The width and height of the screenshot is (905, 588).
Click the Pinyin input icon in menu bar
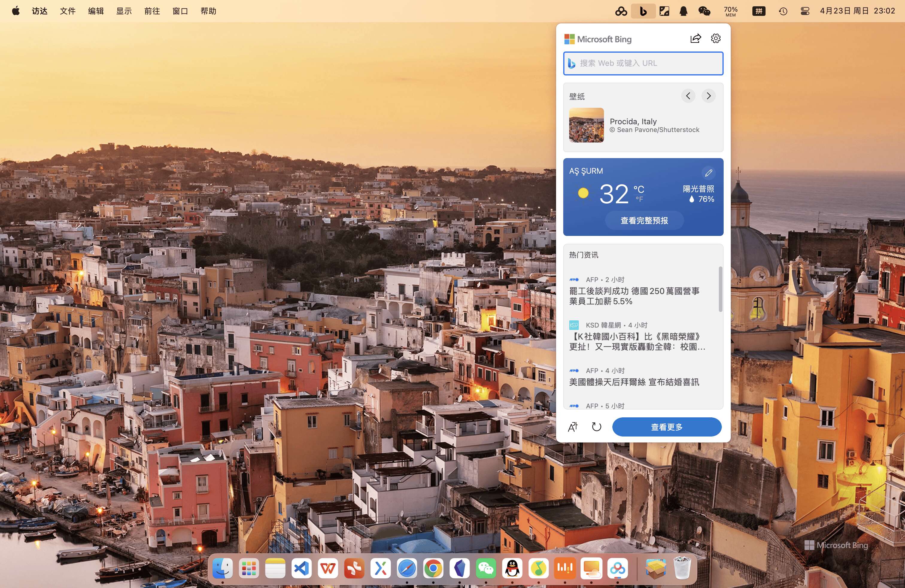click(759, 11)
